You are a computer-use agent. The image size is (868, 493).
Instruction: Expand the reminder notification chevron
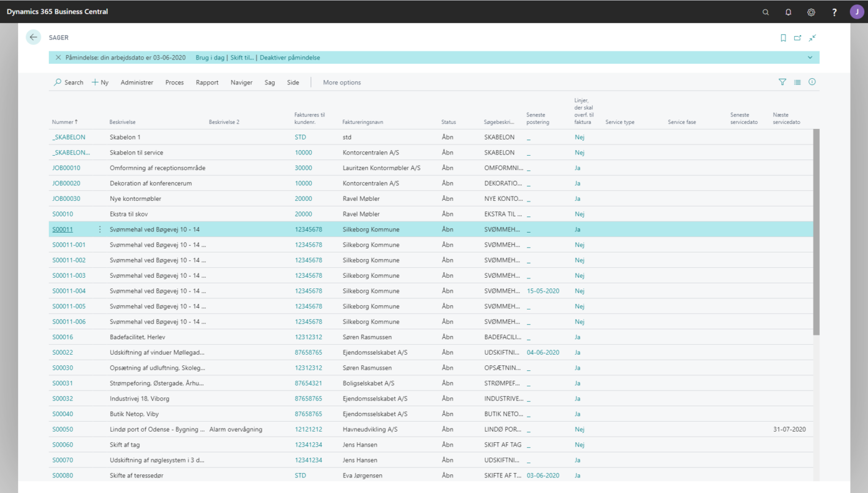810,58
